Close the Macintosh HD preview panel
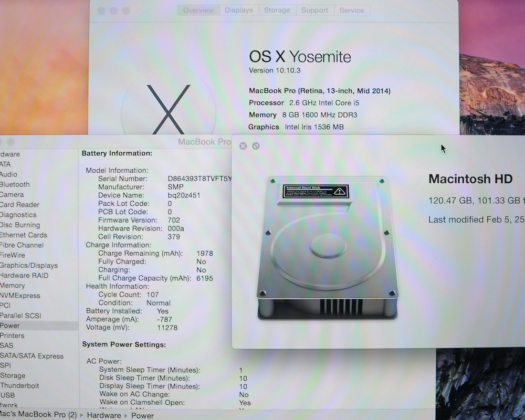525x420 pixels. click(243, 146)
